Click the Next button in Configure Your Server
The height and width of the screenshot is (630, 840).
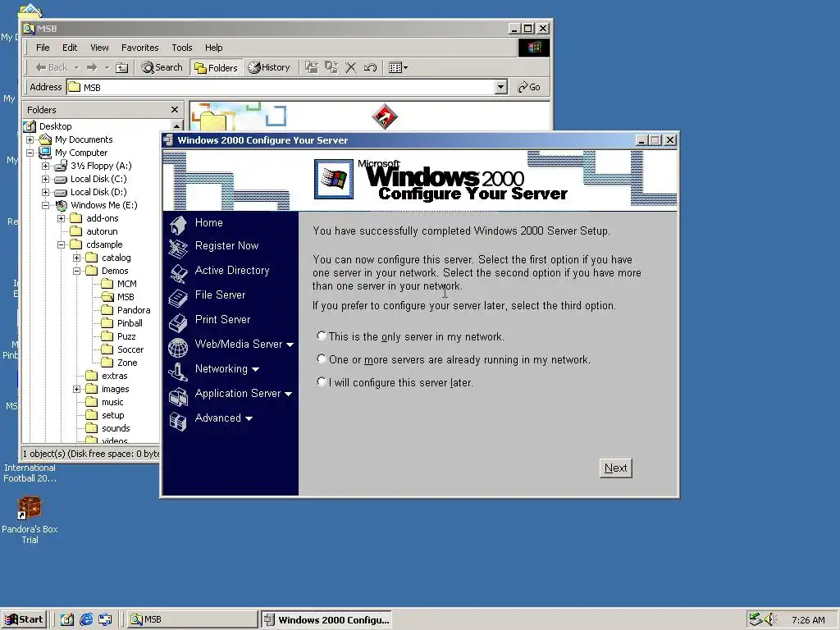615,468
